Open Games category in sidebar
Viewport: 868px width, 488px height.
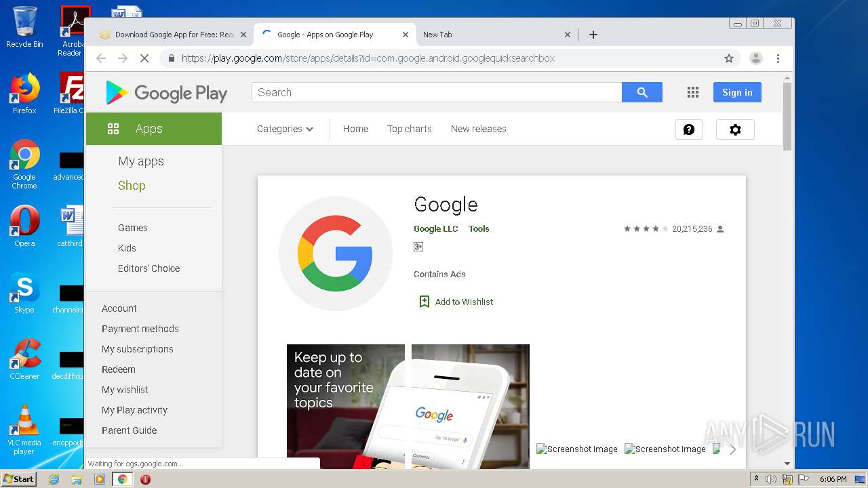[132, 228]
